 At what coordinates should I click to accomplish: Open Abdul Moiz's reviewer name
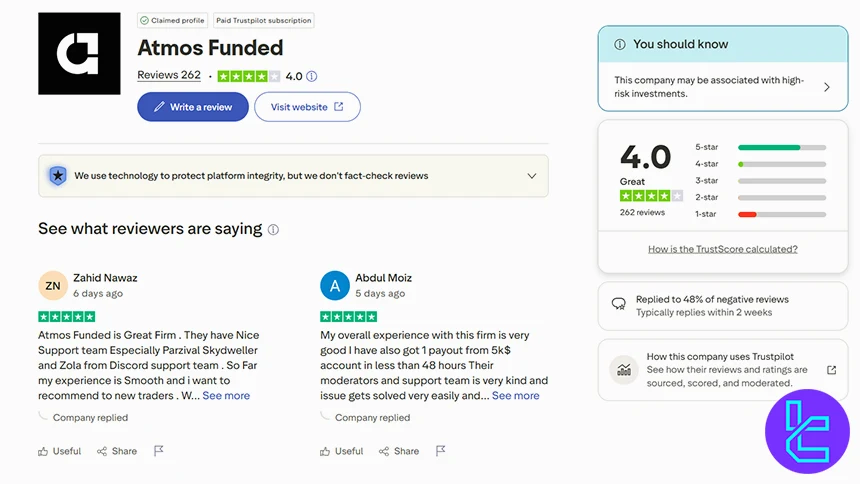[383, 278]
